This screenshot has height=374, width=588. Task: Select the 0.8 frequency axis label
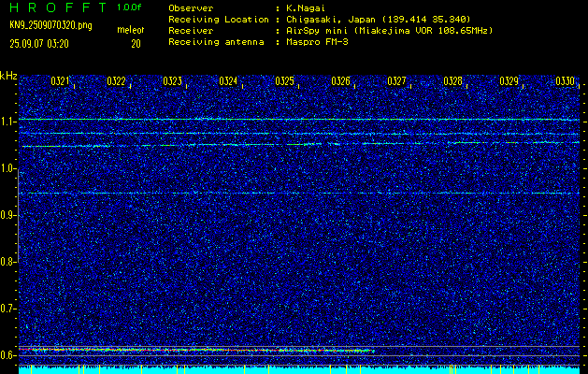coord(7,262)
